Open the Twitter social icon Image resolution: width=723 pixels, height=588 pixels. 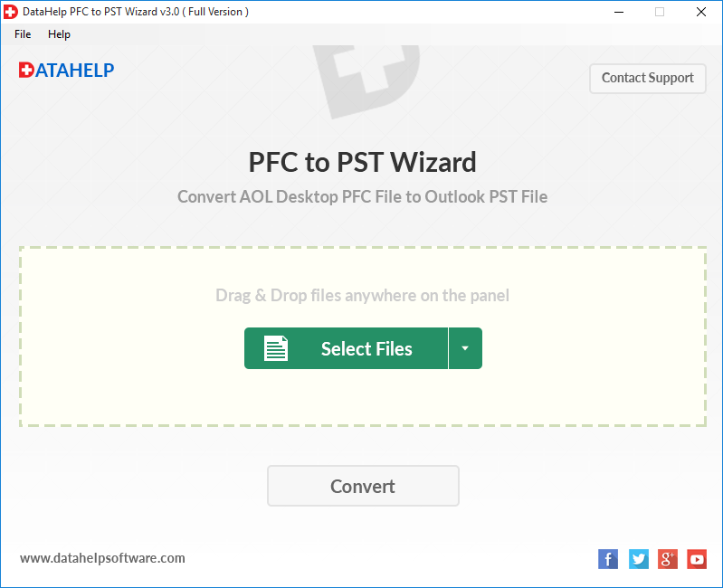pos(638,559)
